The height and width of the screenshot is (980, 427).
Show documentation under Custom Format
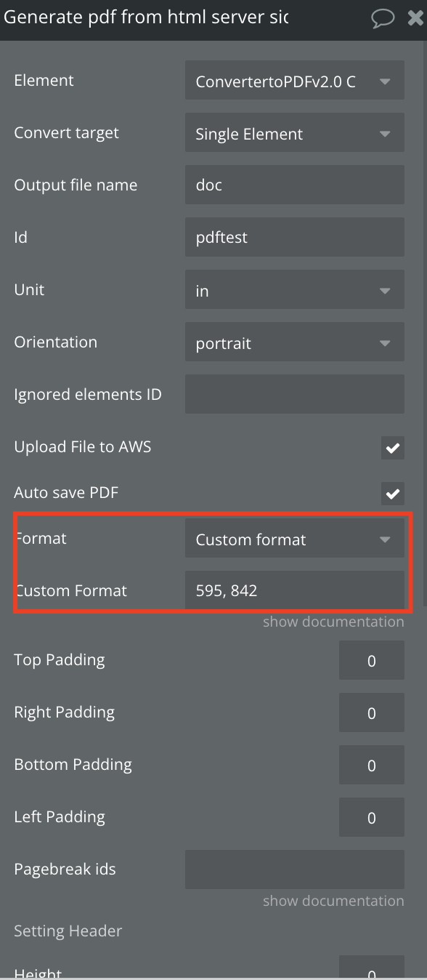tap(333, 622)
